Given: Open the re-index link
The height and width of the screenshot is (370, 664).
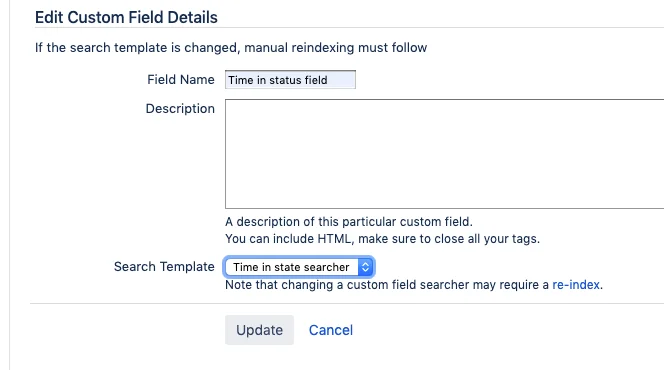Looking at the screenshot, I should [576, 285].
